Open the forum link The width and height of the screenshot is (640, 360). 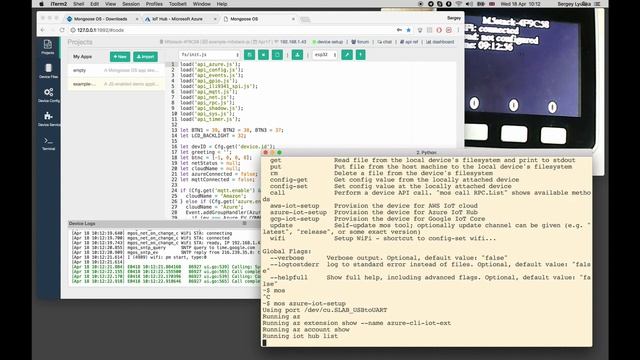coord(360,42)
